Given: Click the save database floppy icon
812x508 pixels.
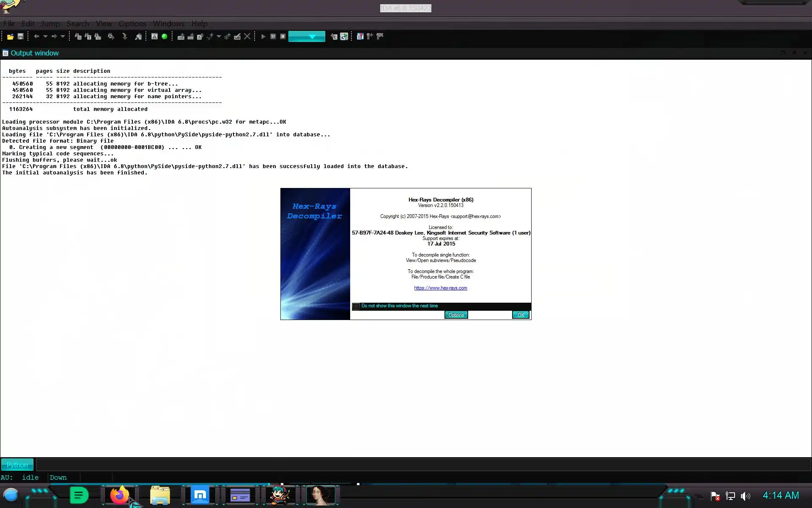Looking at the screenshot, I should click(x=20, y=37).
